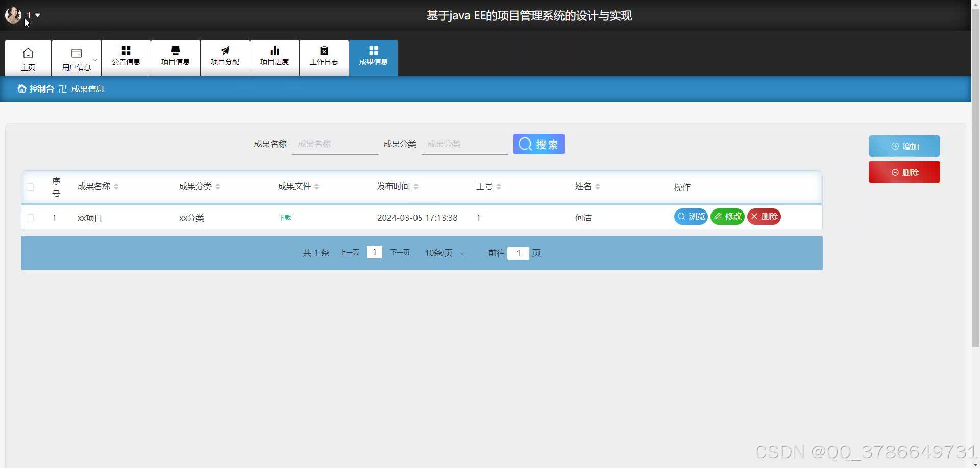Viewport: 980px width, 468px height.
Task: Toggle sorting on the 发布时间 column
Action: point(416,186)
